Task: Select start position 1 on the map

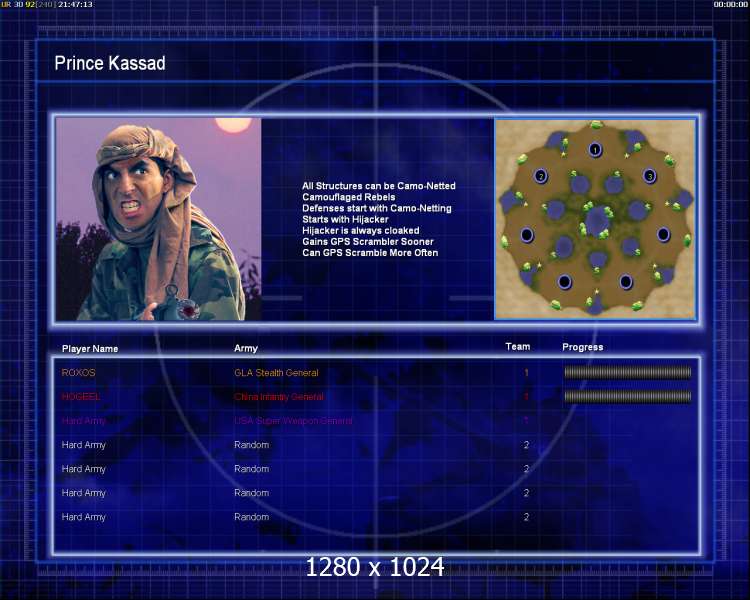Action: click(595, 150)
